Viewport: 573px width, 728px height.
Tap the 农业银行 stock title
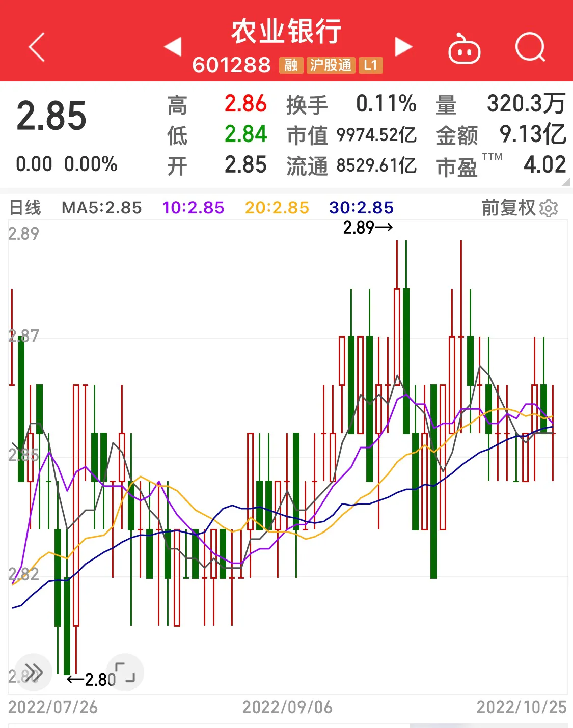pyautogui.click(x=286, y=32)
